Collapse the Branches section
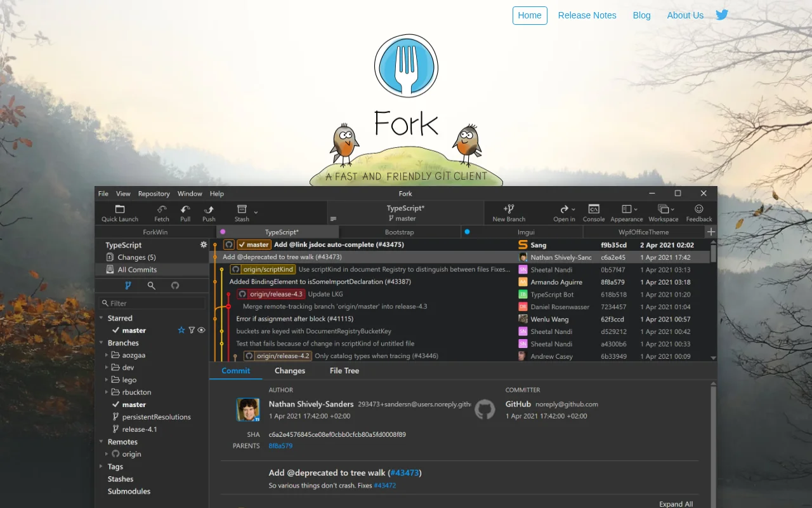The image size is (812, 508). tap(101, 343)
